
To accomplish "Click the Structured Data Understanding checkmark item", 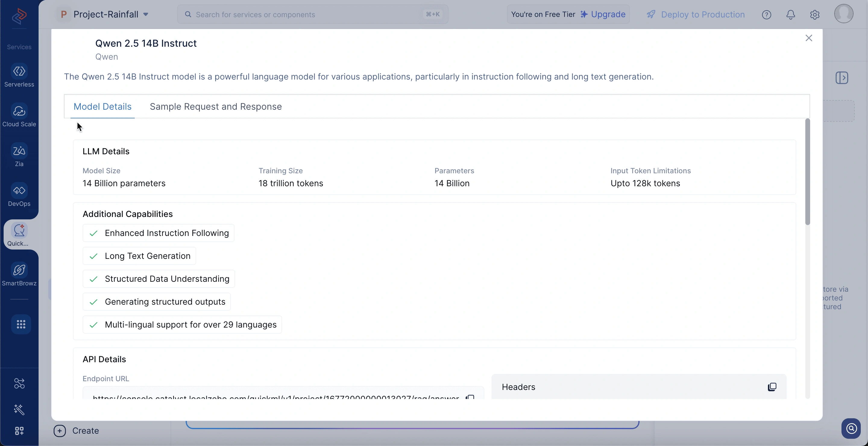I will click(x=159, y=279).
